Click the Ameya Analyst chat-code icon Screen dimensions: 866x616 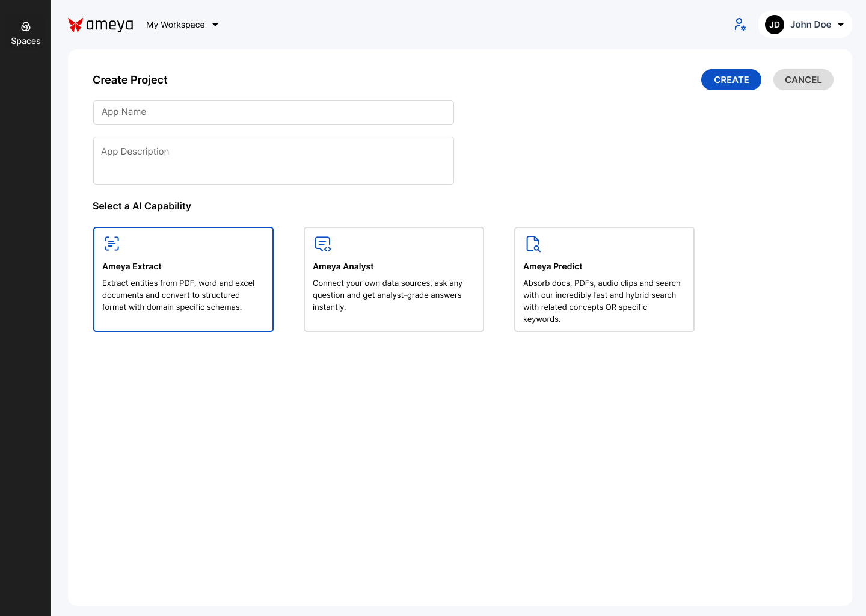[x=322, y=244]
